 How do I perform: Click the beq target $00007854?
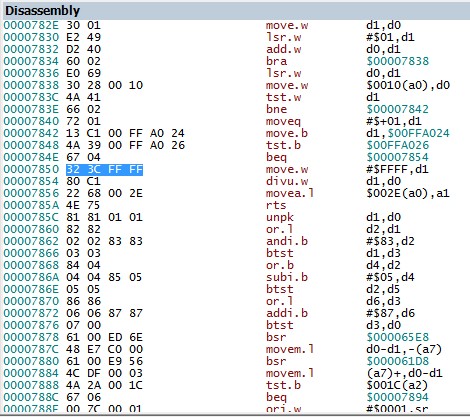397,157
